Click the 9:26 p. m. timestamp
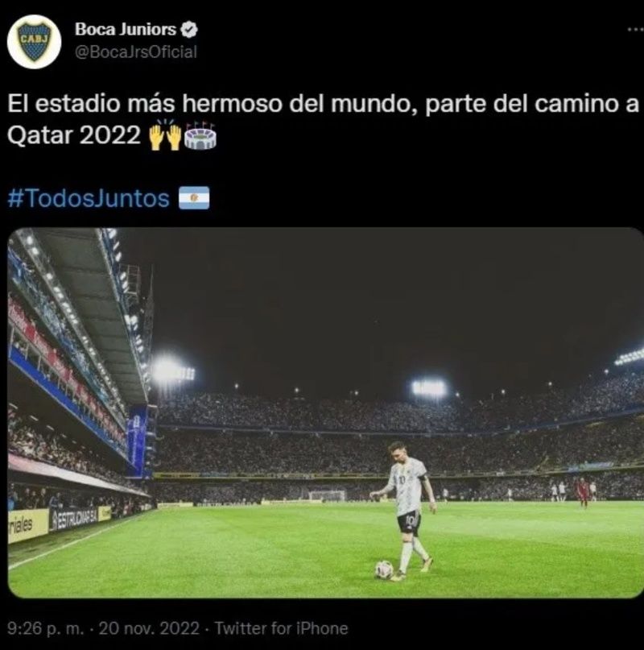The image size is (644, 650). 46,628
